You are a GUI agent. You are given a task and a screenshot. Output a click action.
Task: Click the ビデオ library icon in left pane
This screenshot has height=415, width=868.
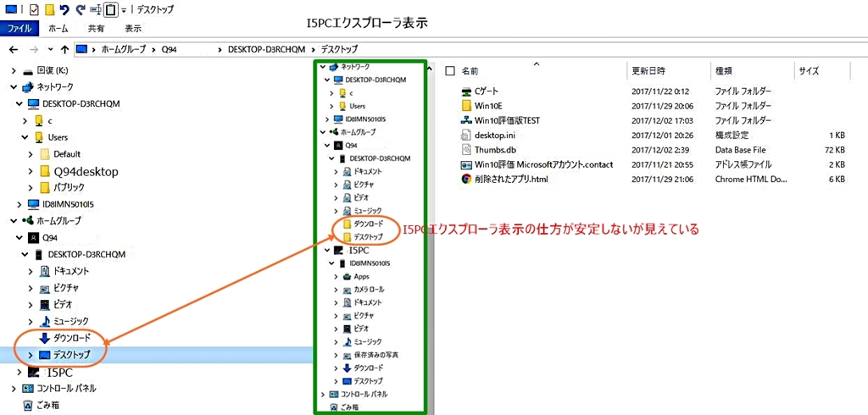pyautogui.click(x=46, y=305)
